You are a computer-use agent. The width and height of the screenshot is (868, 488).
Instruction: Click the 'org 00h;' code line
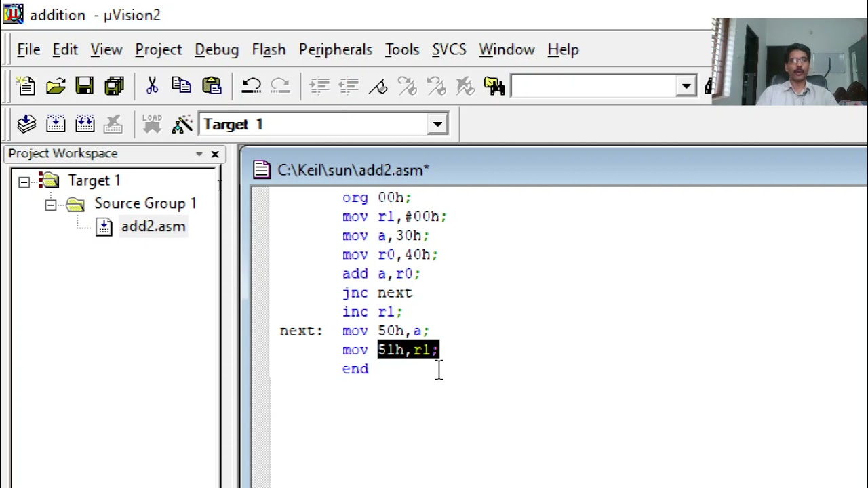tap(376, 198)
